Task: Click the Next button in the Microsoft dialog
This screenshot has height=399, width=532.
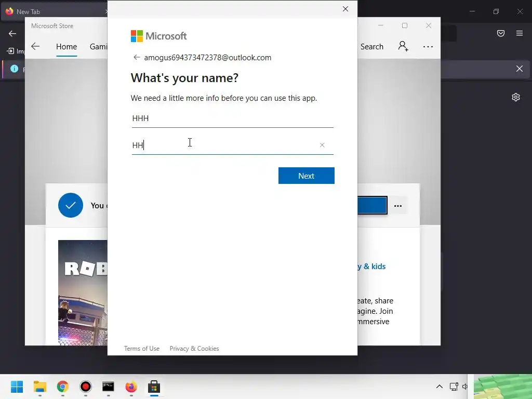Action: (306, 176)
